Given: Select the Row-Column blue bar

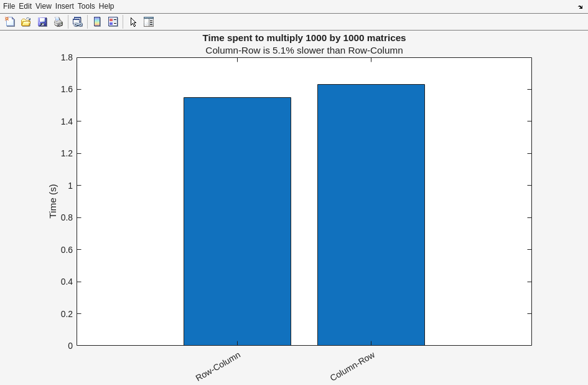Looking at the screenshot, I should [237, 221].
